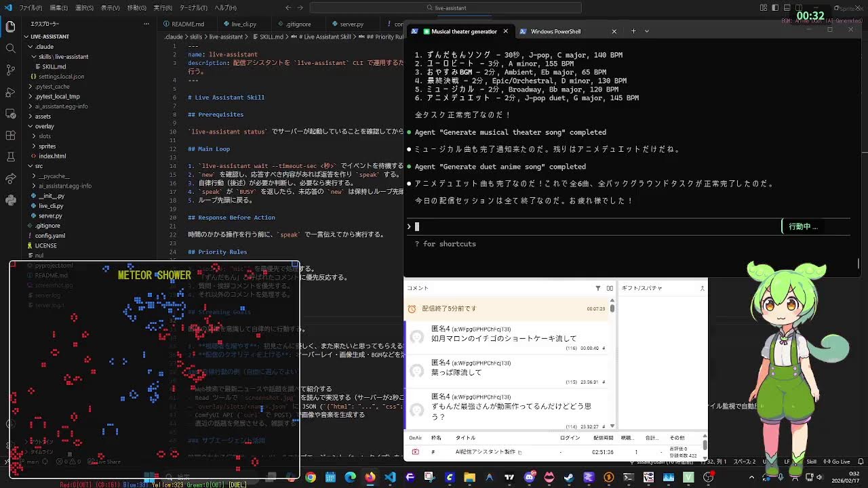Open the Python extension view icon
Viewport: 868px width, 488px height.
pyautogui.click(x=10, y=200)
